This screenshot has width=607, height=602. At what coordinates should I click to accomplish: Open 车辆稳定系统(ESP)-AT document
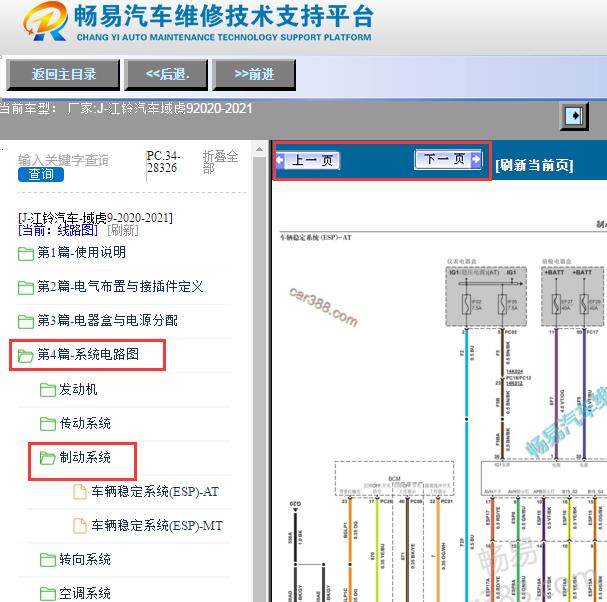(x=155, y=492)
